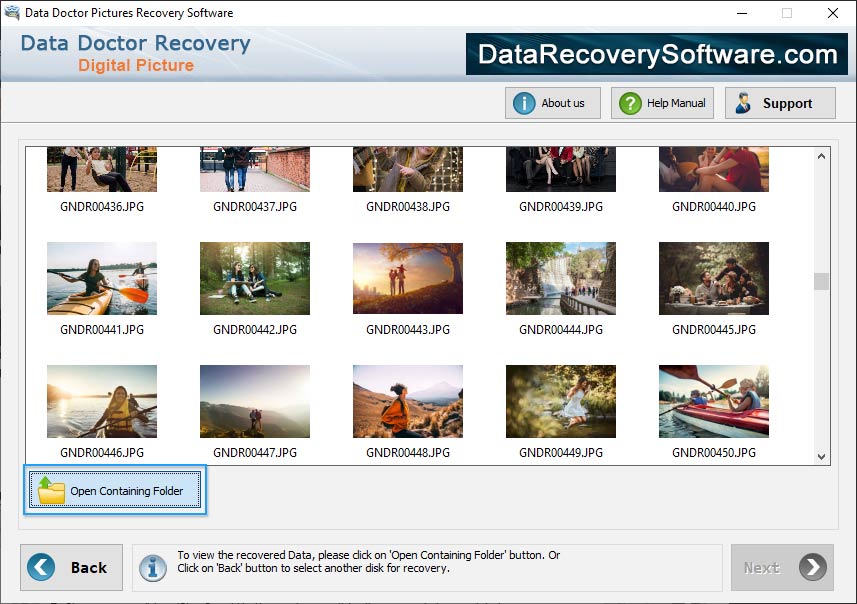The width and height of the screenshot is (857, 604).
Task: Click the Data Doctor app icon in title bar
Action: [x=10, y=12]
